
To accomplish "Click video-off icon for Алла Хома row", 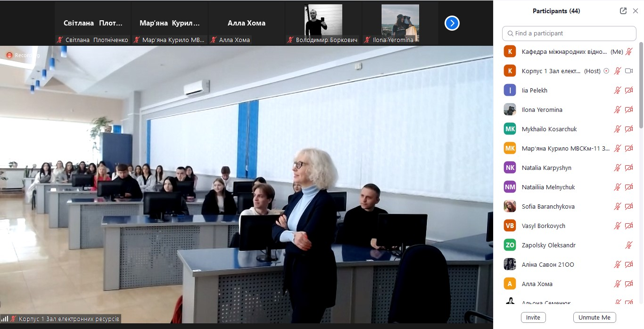I will 629,284.
